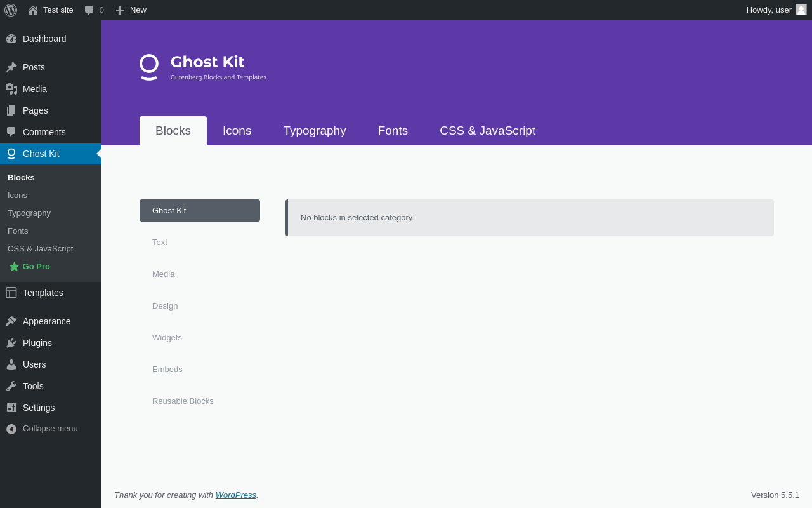Click the Plugins plug icon
Screen dimensions: 812x508
coord(11,343)
